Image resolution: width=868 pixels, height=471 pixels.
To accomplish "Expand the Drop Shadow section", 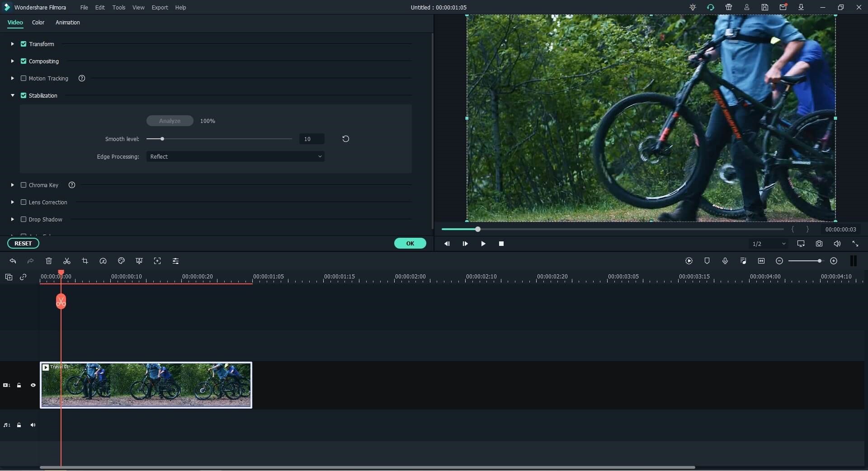I will click(13, 219).
